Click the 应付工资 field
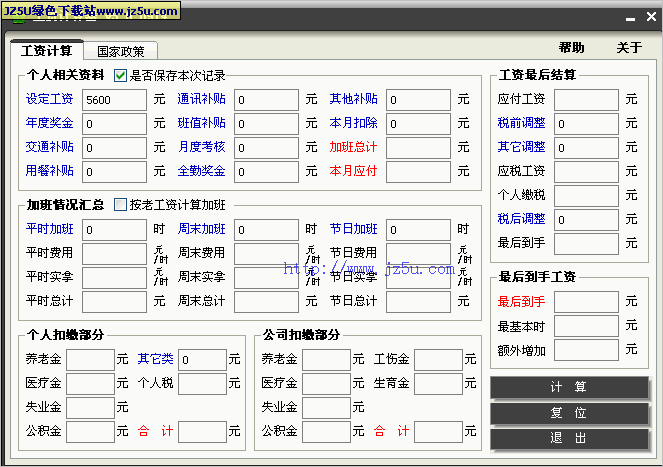663x467 pixels. click(586, 100)
